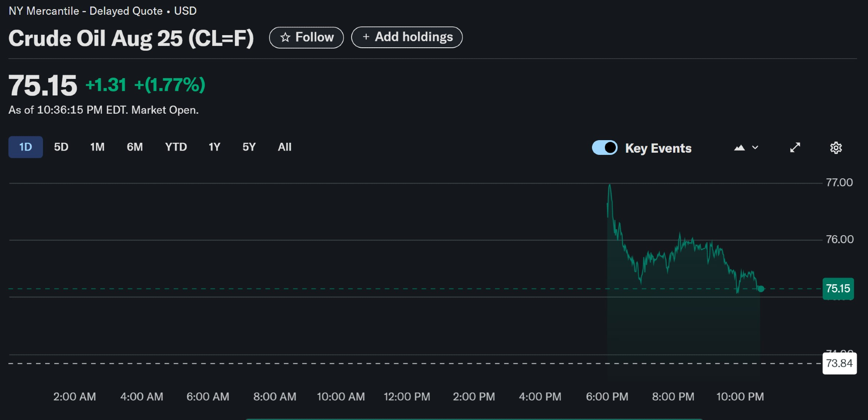
Task: Click the mountain chart type icon
Action: [x=739, y=148]
